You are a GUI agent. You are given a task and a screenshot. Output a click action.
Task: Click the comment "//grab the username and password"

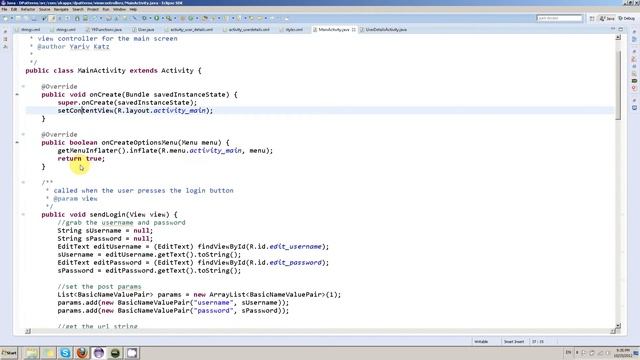(121, 223)
